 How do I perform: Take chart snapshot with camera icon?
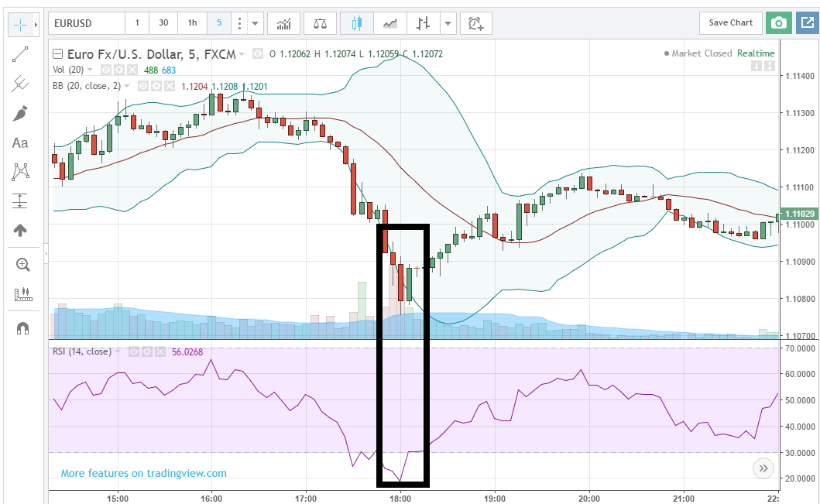(x=779, y=23)
